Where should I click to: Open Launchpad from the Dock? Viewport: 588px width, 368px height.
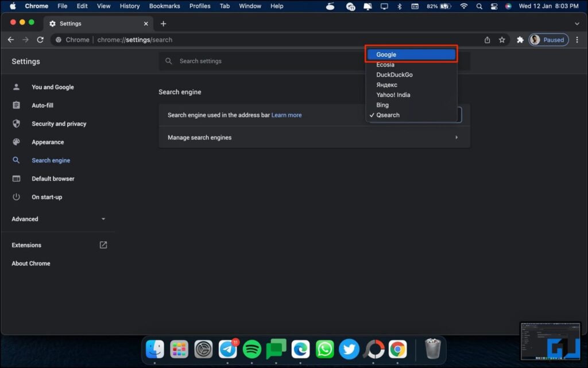(x=179, y=349)
